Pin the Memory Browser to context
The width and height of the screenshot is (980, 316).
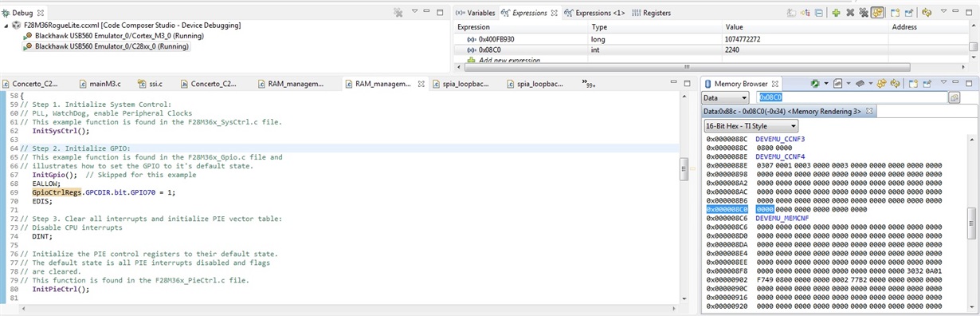(927, 83)
